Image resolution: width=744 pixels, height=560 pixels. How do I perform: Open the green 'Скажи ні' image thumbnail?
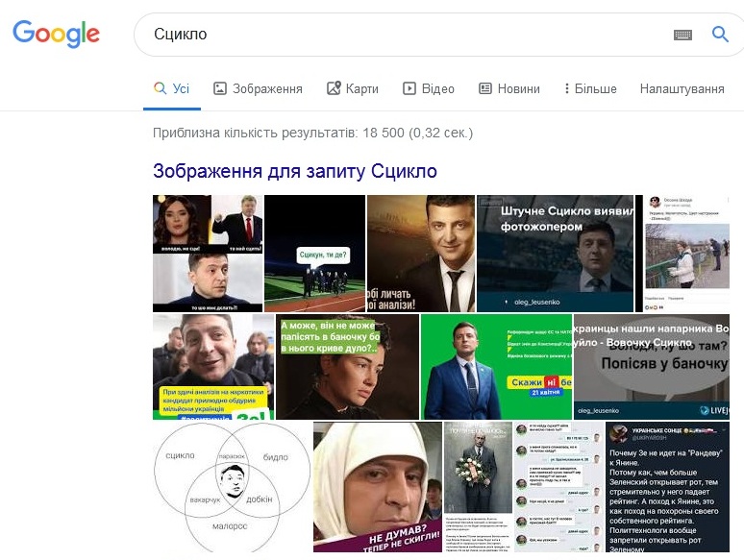pyautogui.click(x=496, y=367)
